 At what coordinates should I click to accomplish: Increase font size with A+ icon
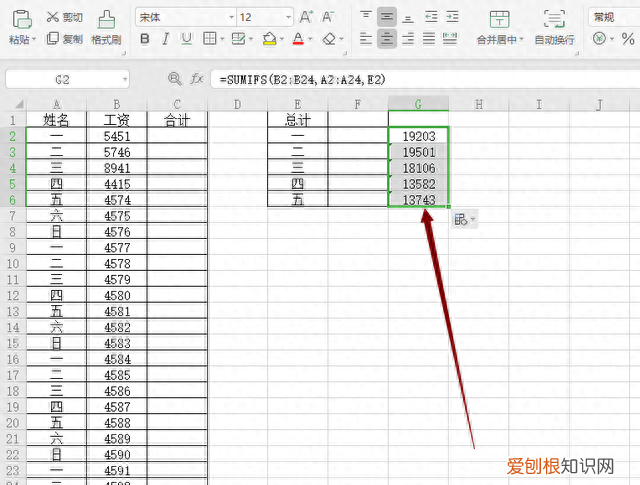pyautogui.click(x=306, y=17)
